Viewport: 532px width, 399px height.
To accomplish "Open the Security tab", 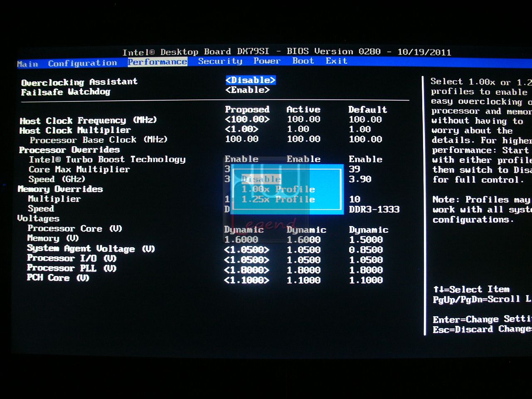I will click(x=220, y=61).
